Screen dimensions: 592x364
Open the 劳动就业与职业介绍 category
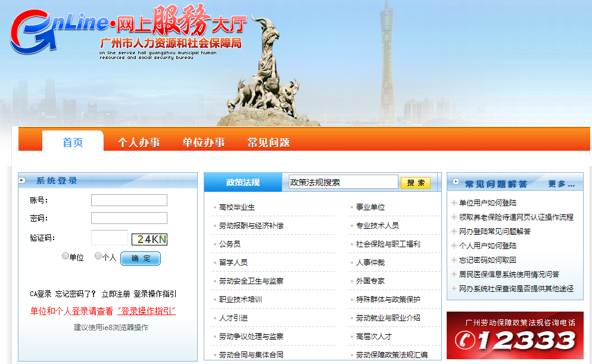388,318
